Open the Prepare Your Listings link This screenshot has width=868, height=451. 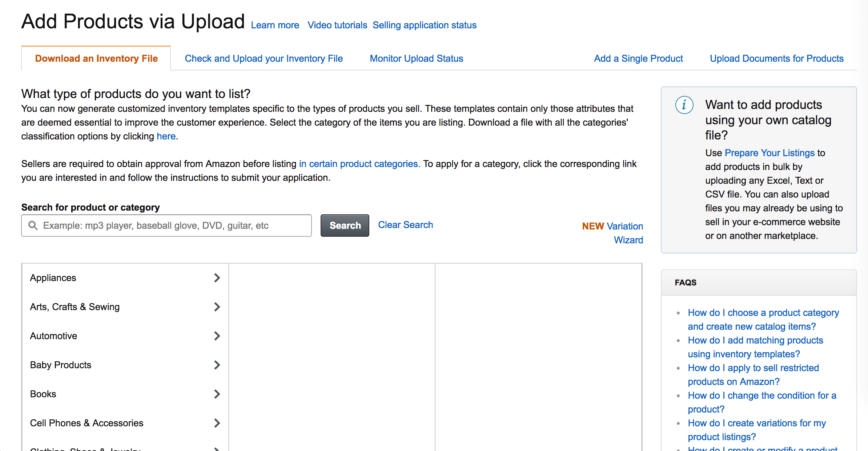coord(769,153)
